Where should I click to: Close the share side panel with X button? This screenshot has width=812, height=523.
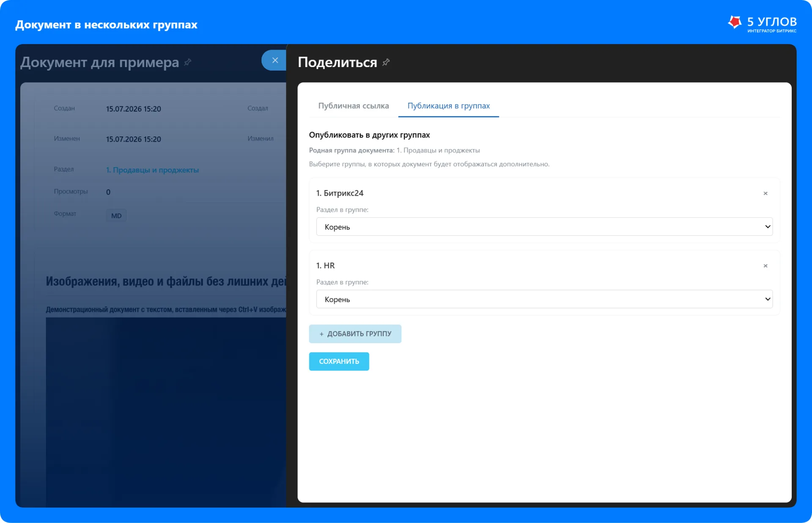coord(275,60)
